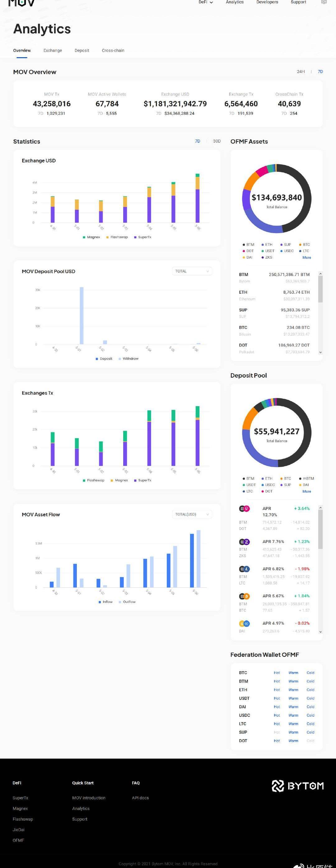Set MOV Overview period to 7D
336x868 pixels.
(320, 71)
